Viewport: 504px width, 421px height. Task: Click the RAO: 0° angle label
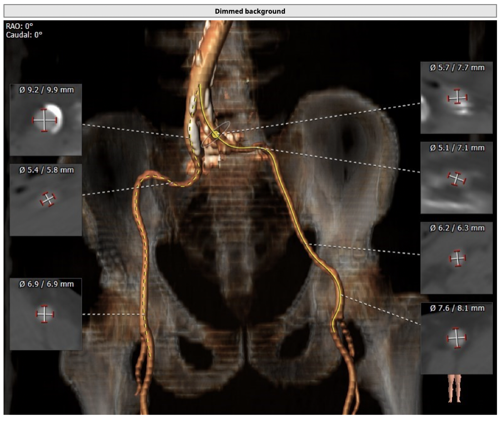(20, 27)
